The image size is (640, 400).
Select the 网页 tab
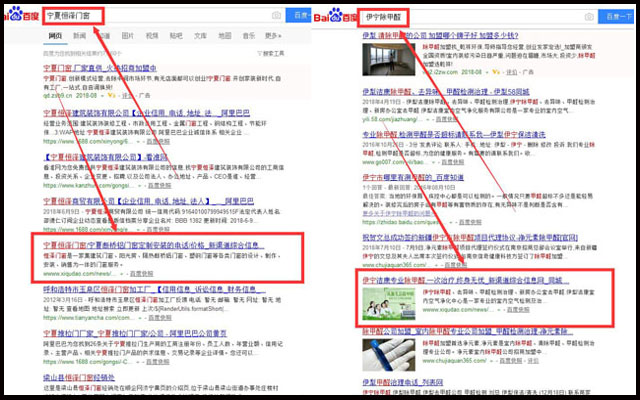(55, 36)
